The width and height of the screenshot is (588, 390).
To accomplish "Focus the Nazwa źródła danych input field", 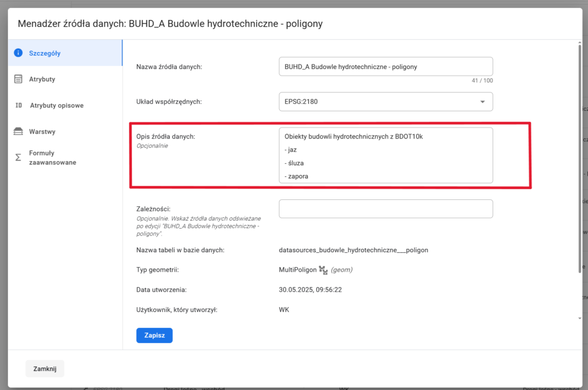I will point(385,67).
